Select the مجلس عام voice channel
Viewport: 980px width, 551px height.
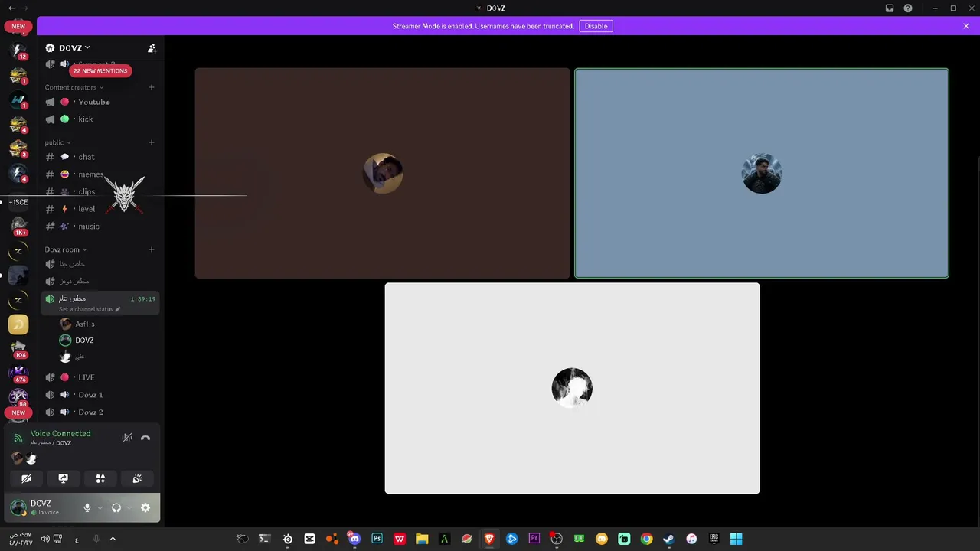[72, 298]
